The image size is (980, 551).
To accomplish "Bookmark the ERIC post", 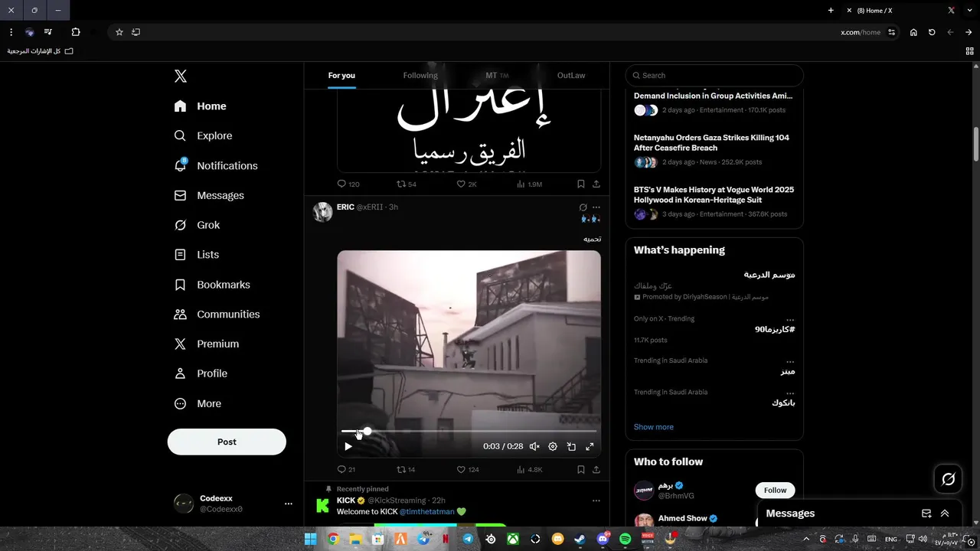I will click(x=581, y=469).
